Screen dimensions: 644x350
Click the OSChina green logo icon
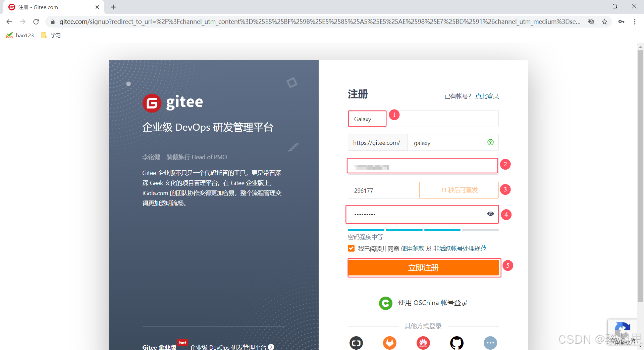point(386,303)
